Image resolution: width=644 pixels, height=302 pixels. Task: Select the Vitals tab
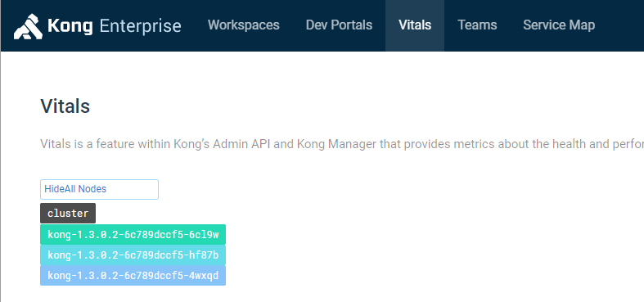click(415, 25)
